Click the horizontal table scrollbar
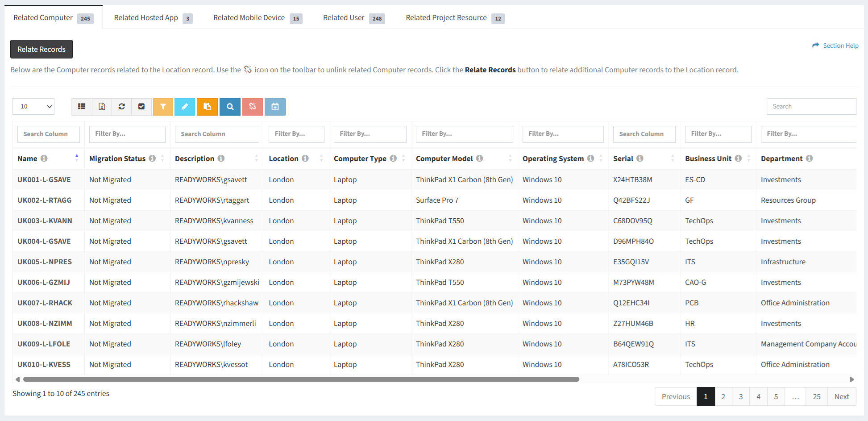The width and height of the screenshot is (868, 421). point(301,379)
